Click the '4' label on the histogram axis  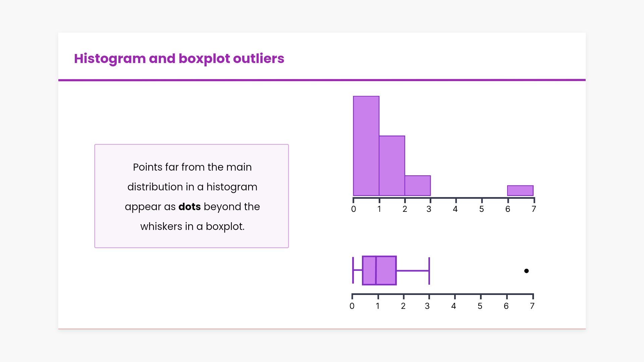[x=455, y=209]
